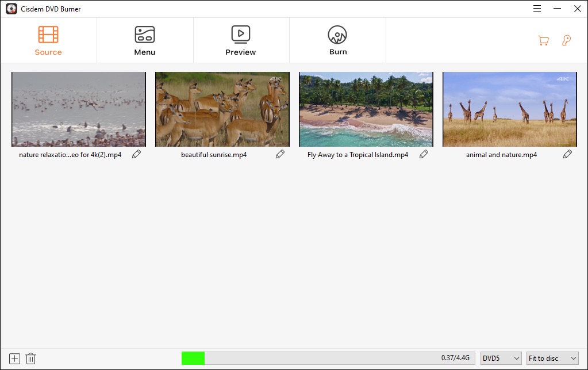The image size is (588, 370).
Task: Go to the Preview tab
Action: [241, 40]
